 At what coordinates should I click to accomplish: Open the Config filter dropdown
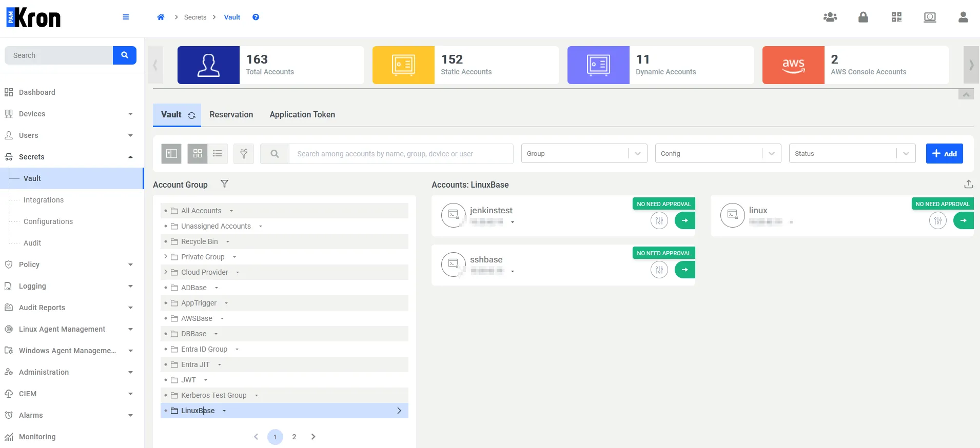click(718, 153)
